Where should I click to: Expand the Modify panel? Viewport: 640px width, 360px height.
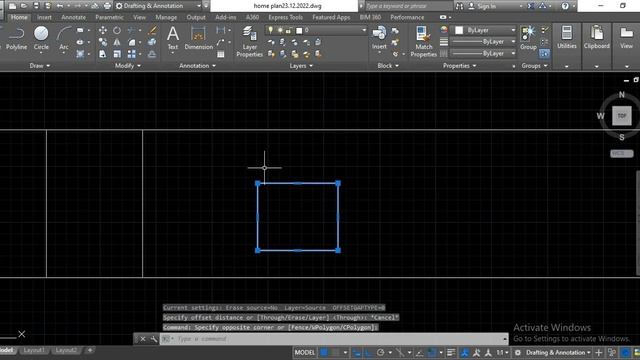[128, 66]
